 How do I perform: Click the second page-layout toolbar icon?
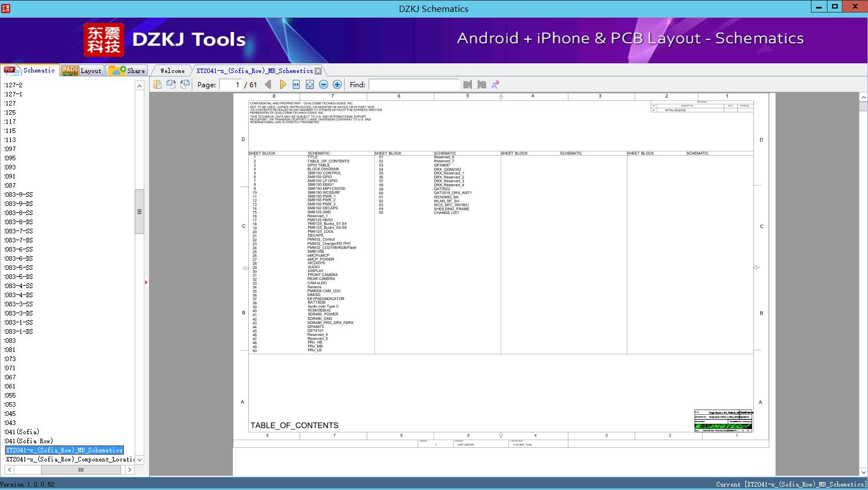171,84
